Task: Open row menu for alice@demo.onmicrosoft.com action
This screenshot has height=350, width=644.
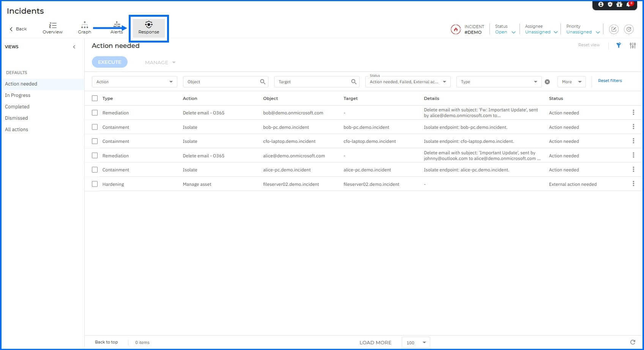Action: point(633,155)
